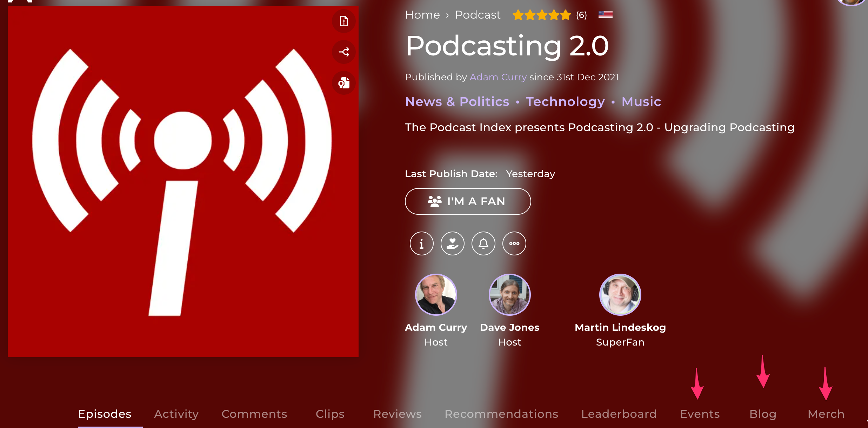Click the share icon on podcast artwork
Viewport: 868px width, 428px height.
(344, 52)
